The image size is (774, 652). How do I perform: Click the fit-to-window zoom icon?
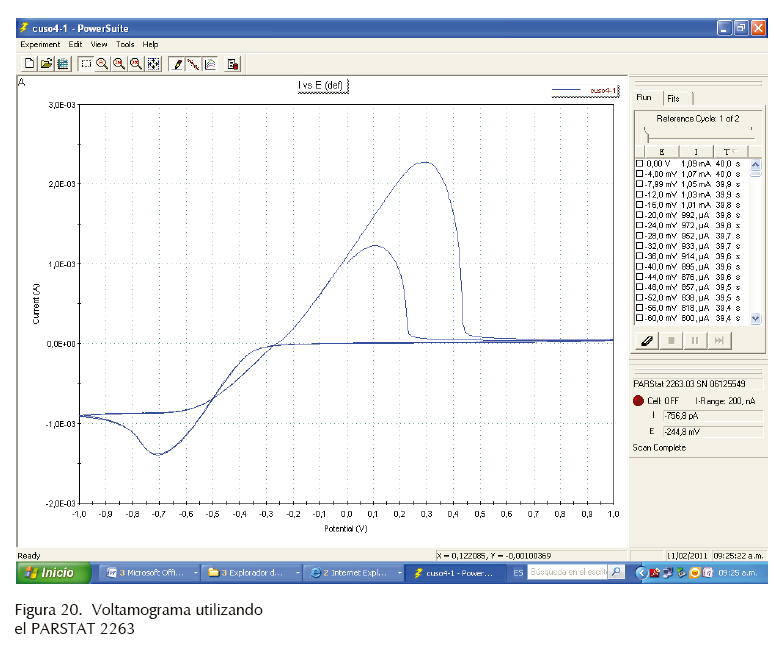(153, 64)
